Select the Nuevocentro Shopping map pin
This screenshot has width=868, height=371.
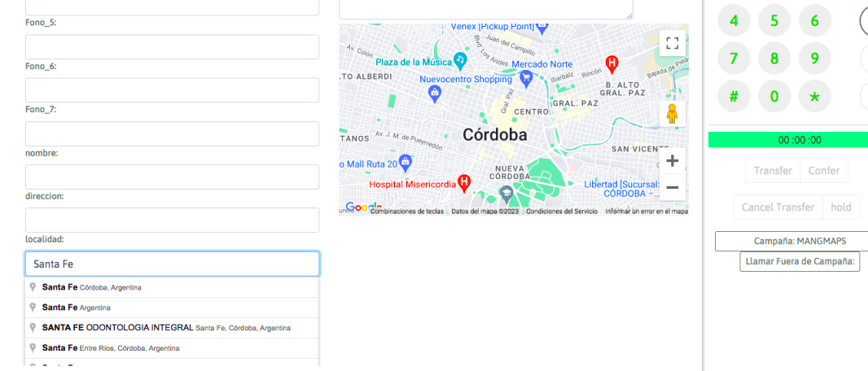pos(435,93)
